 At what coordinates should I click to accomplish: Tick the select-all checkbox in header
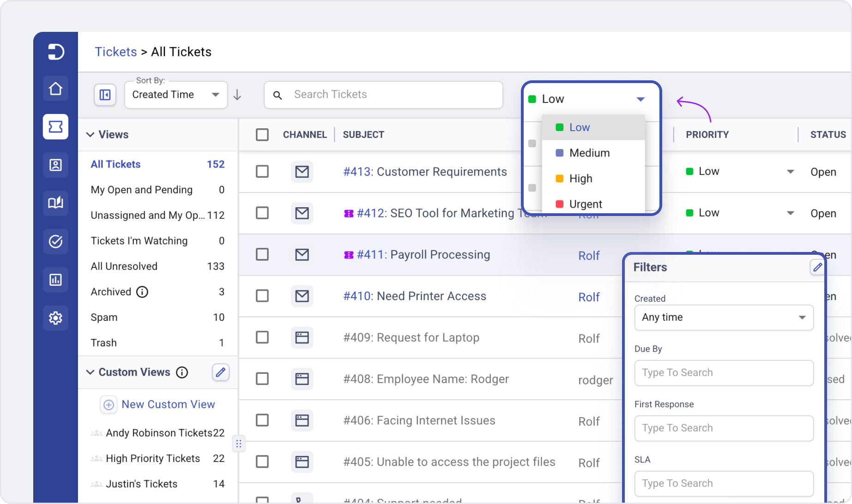tap(262, 135)
